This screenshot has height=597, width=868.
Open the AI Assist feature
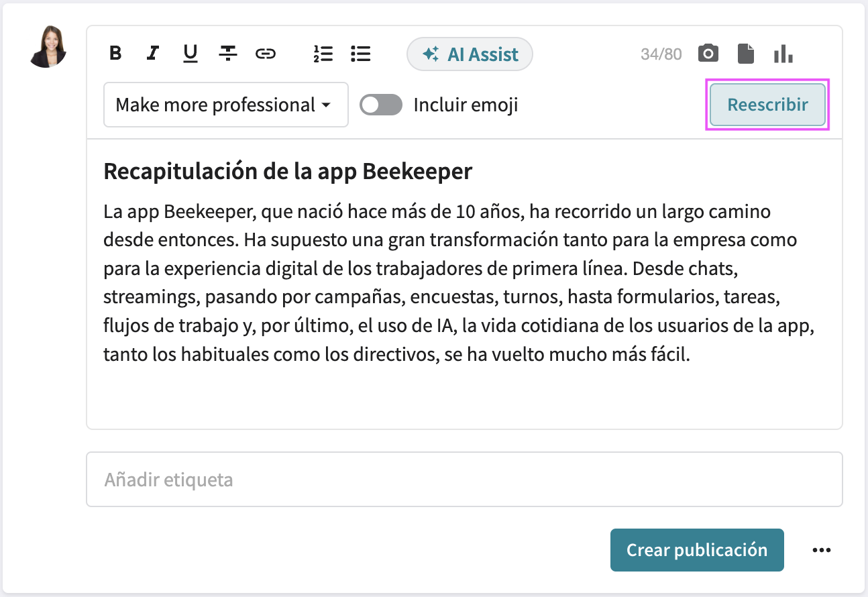[x=470, y=54]
